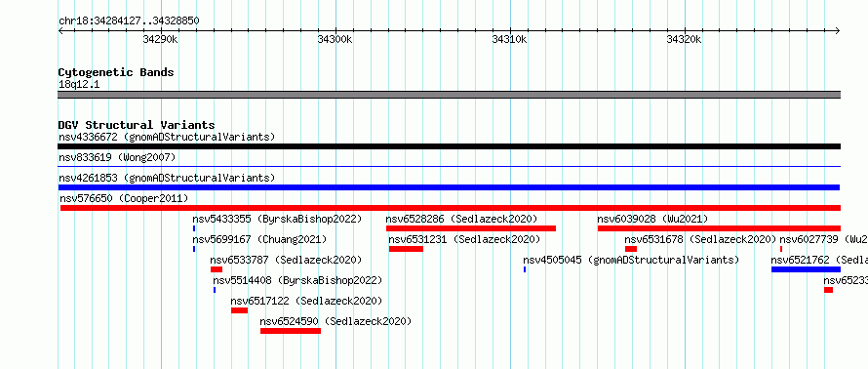Click the nsv4261853 (gnomADStructuralVariants) label

click(x=167, y=178)
